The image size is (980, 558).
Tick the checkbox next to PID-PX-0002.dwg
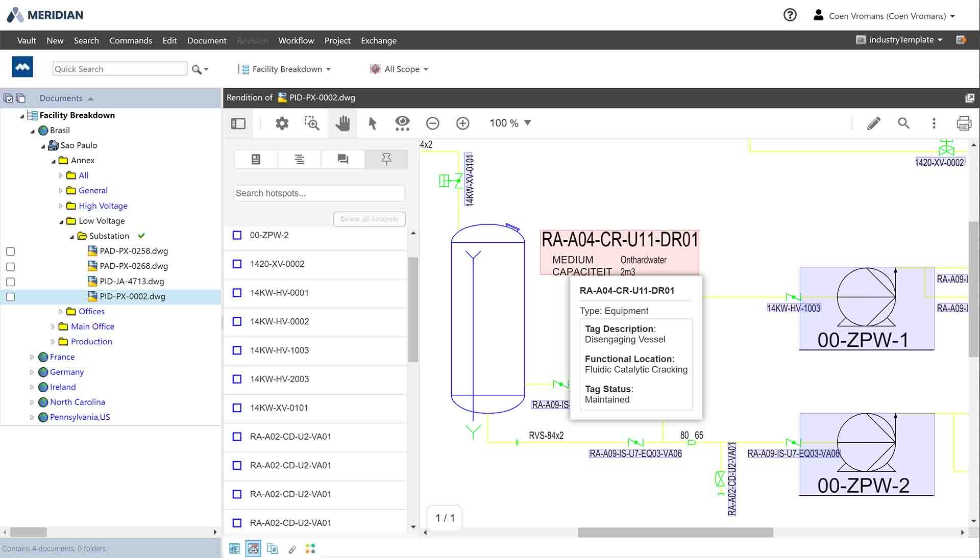point(10,296)
